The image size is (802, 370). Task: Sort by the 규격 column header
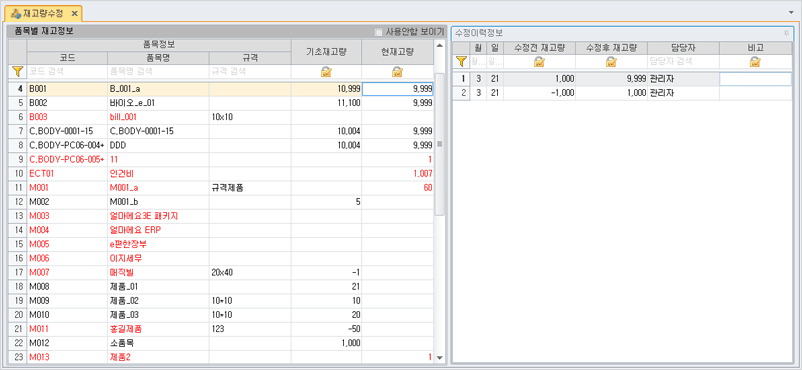tap(250, 58)
